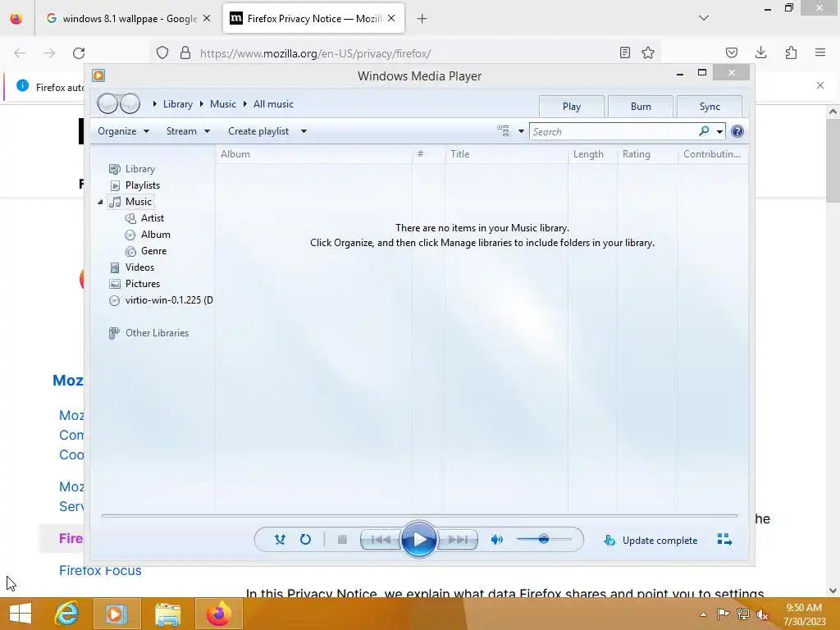Open View options dropdown arrow
840x630 pixels.
coord(521,131)
